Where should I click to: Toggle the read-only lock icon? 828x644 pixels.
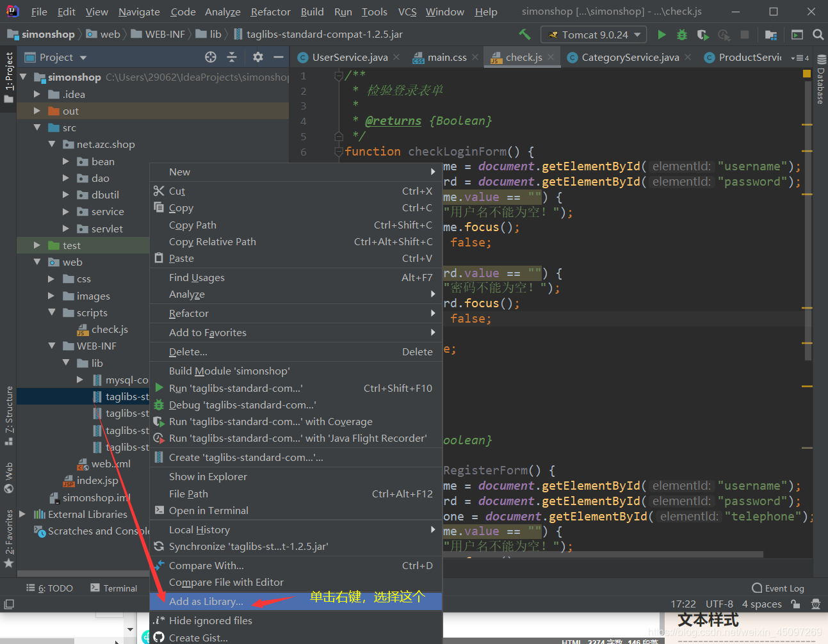(795, 604)
